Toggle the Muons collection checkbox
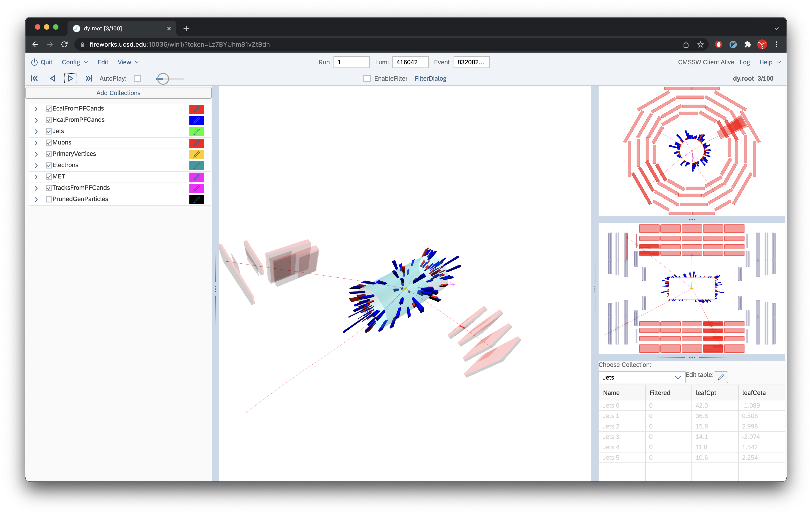Screen dimensions: 812x515 click(x=48, y=143)
